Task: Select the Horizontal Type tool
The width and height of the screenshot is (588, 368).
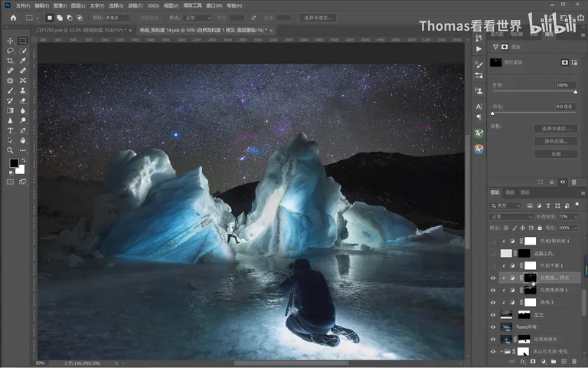Action: (10, 130)
